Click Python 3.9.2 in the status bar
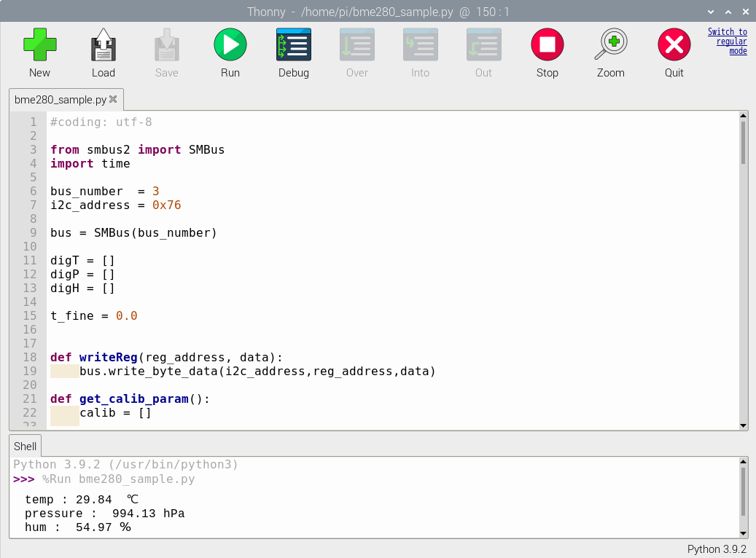The width and height of the screenshot is (756, 558). [x=717, y=549]
